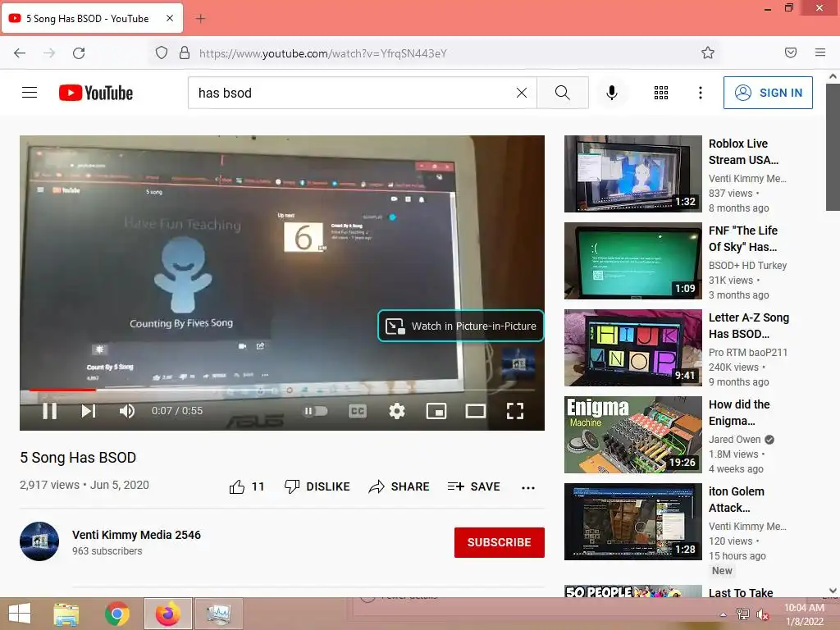Like the video with thumbs up
The image size is (840, 630).
247,486
